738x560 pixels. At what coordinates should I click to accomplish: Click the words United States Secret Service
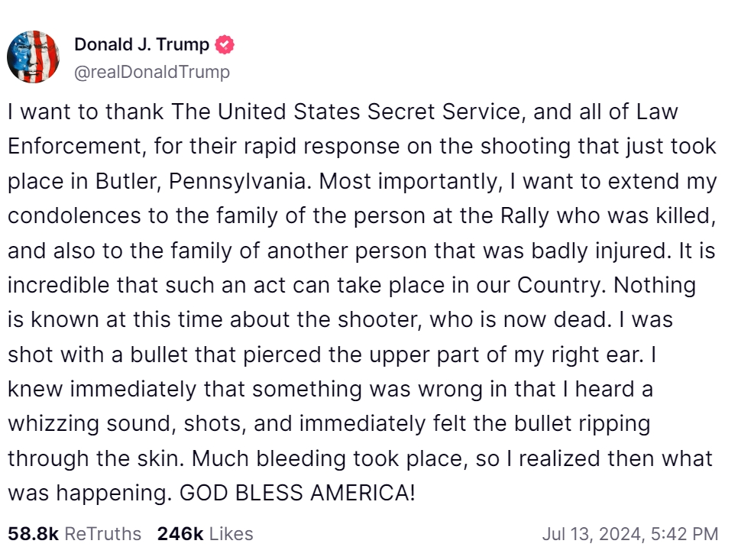point(368,112)
